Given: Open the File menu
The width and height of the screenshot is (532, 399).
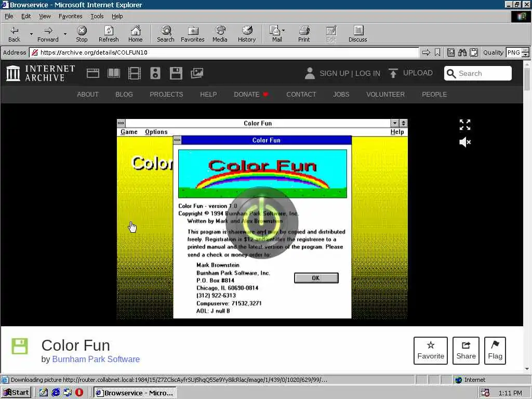Looking at the screenshot, I should click(x=9, y=16).
